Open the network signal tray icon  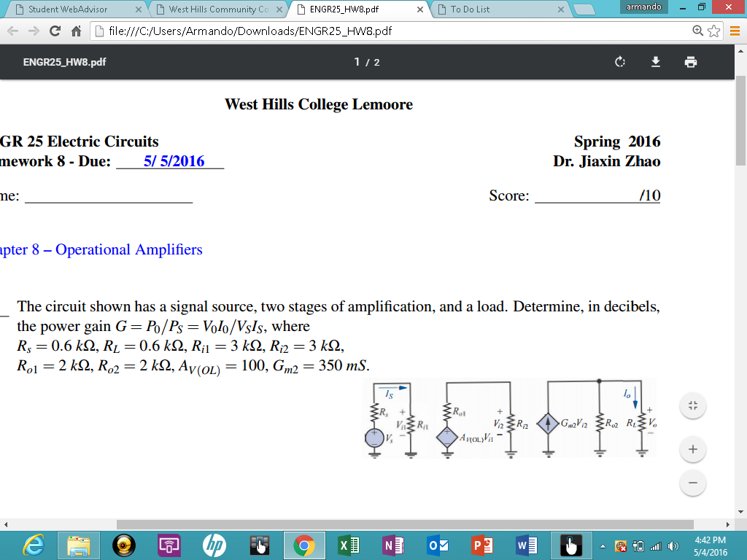click(656, 546)
